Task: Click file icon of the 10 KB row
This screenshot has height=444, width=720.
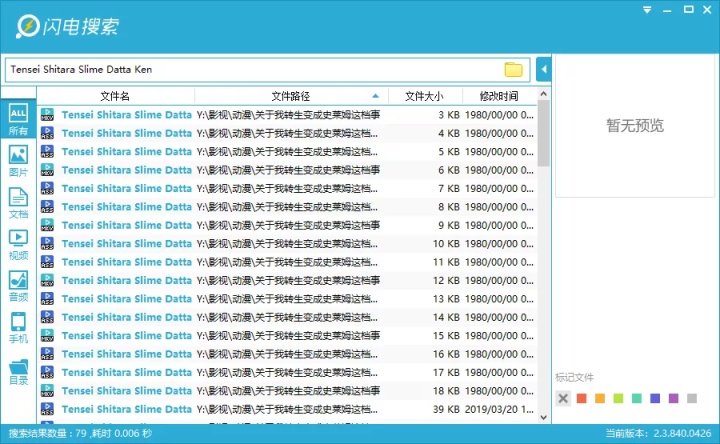Action: pyautogui.click(x=47, y=243)
